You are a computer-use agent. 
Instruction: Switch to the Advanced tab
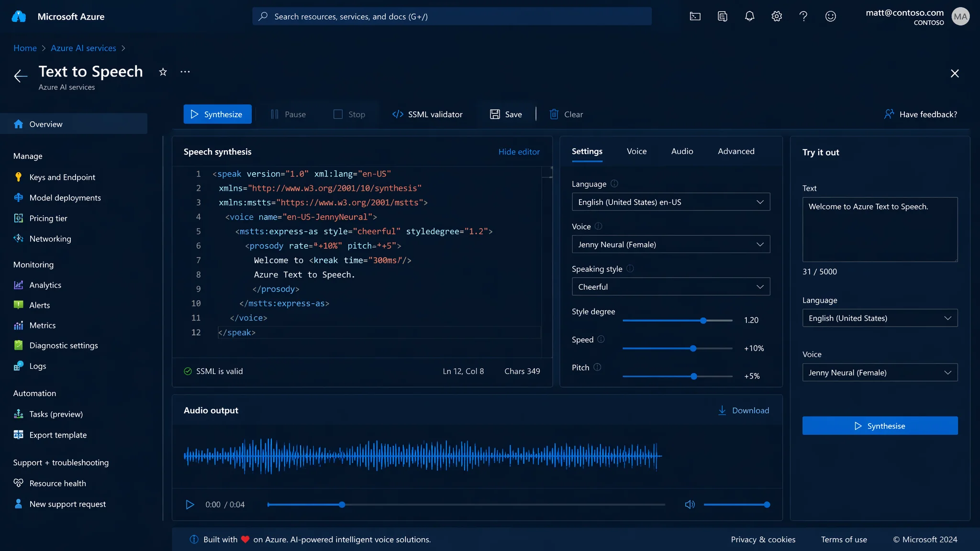pyautogui.click(x=736, y=152)
